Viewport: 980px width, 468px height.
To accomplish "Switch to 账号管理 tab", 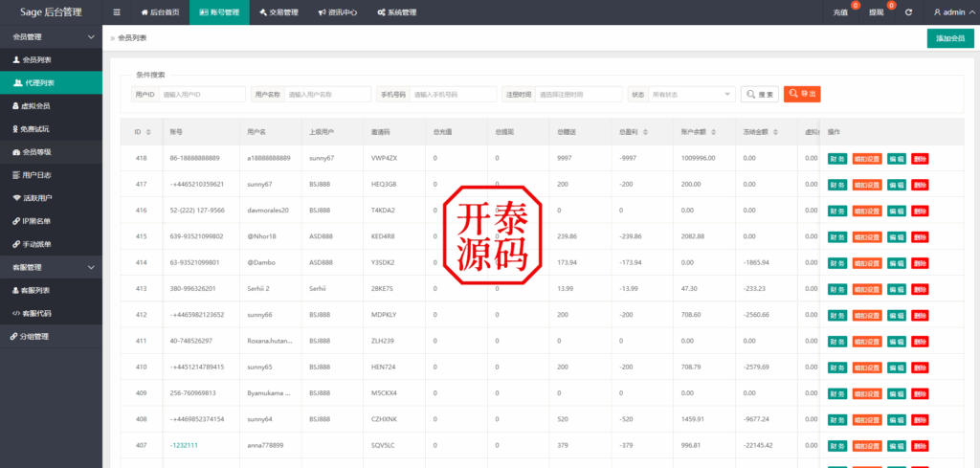I will coord(219,11).
